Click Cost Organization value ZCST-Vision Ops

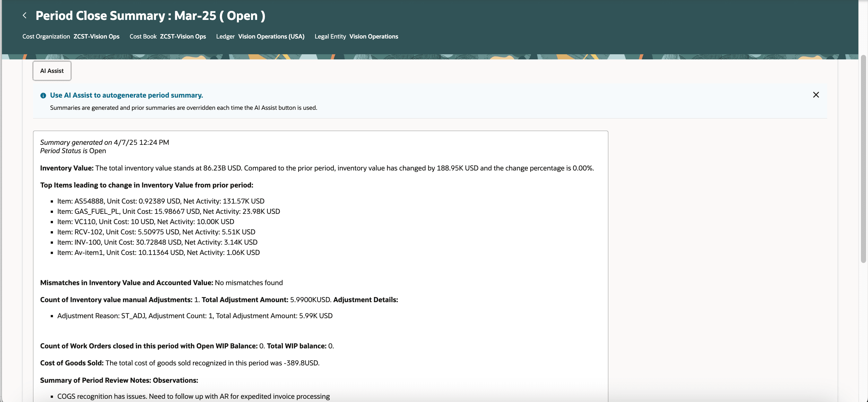[96, 36]
